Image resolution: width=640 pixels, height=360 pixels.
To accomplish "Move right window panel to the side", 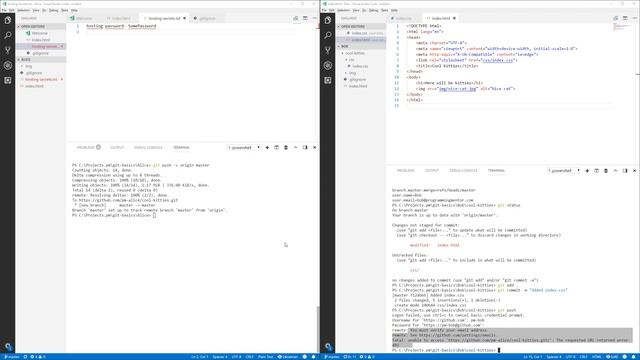I will [x=625, y=171].
